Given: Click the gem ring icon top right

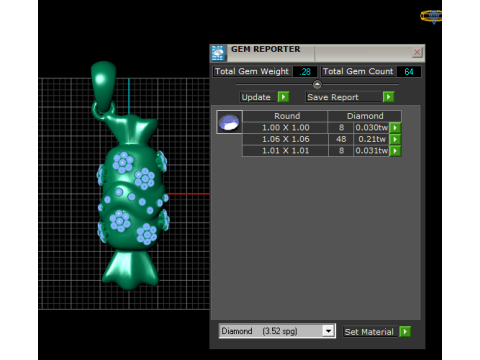Looking at the screenshot, I should point(431,16).
